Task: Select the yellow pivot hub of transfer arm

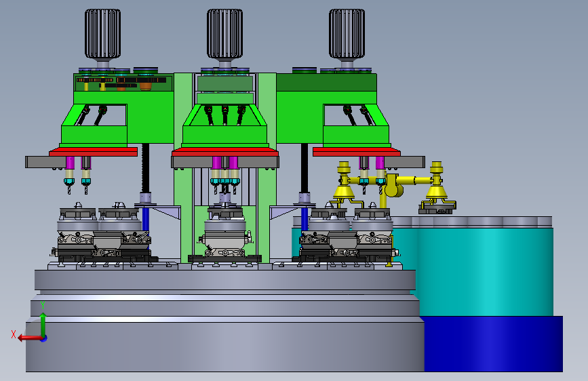Action: tap(393, 185)
